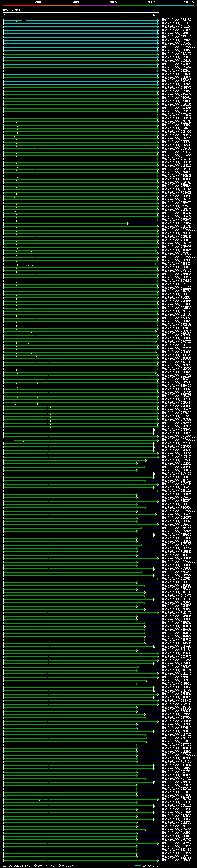Click the hit label UniRef100_Q9SA18

[177, 57]
